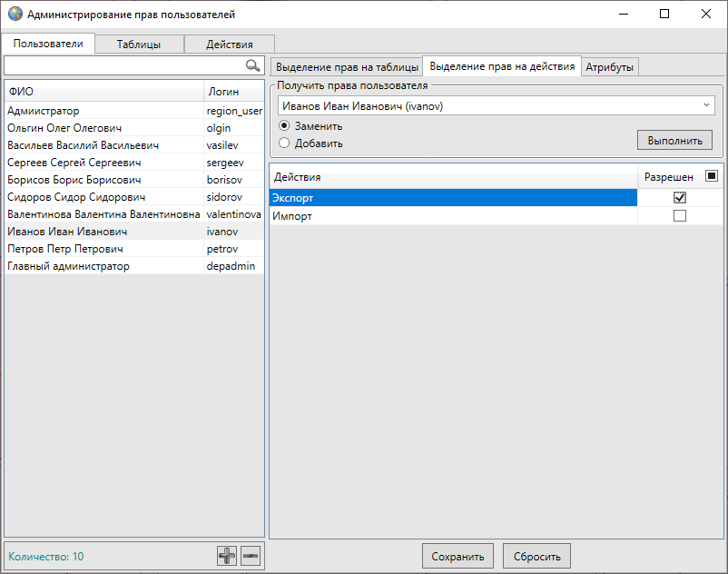Viewport: 728px width, 574px height.
Task: Select the Заменить radio button
Action: click(x=284, y=126)
